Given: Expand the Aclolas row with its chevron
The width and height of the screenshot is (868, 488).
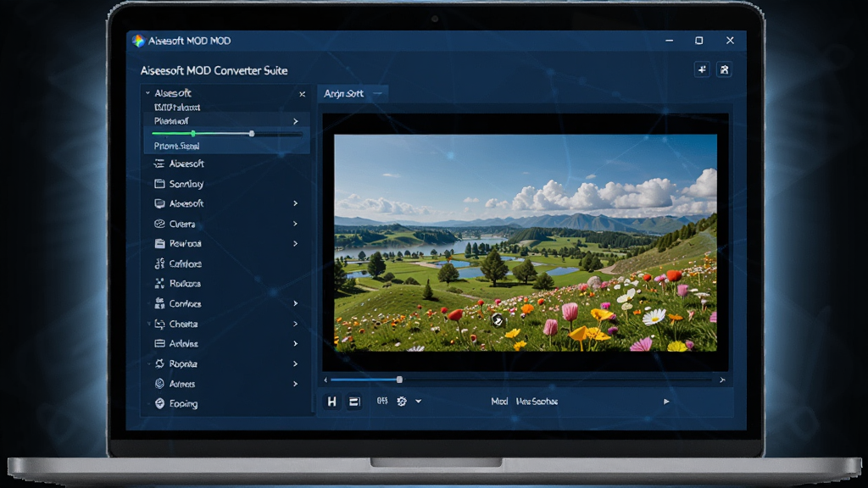Looking at the screenshot, I should pos(296,344).
